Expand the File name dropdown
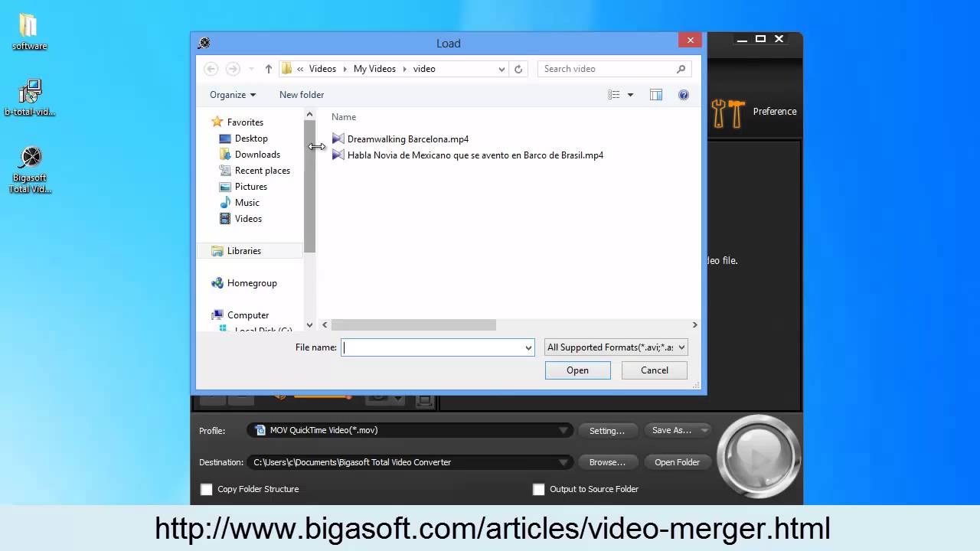 click(528, 347)
